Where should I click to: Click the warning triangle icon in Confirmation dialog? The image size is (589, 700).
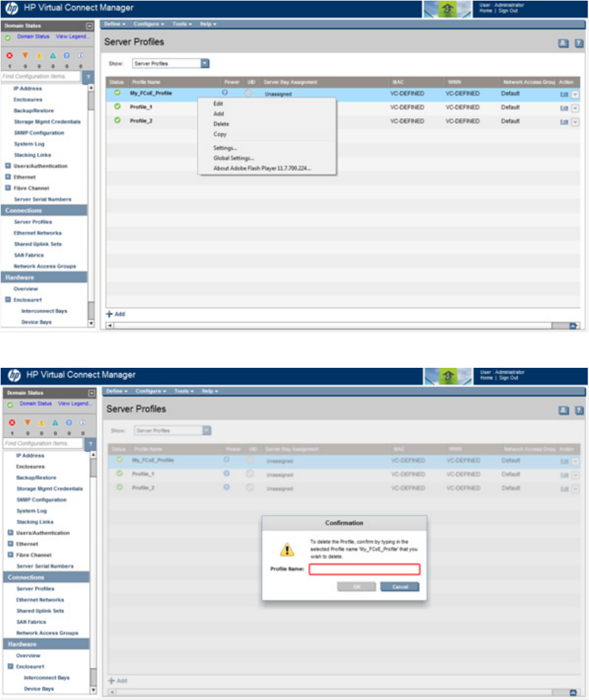click(x=287, y=550)
